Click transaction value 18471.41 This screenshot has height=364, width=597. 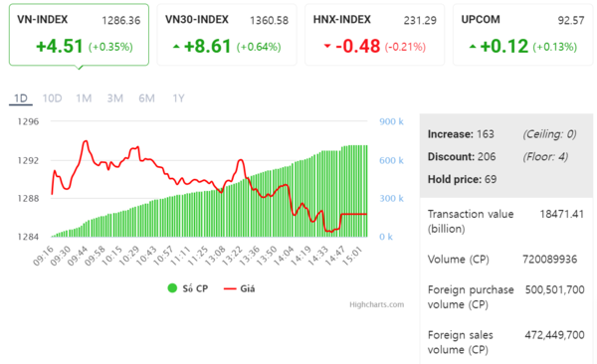(561, 214)
